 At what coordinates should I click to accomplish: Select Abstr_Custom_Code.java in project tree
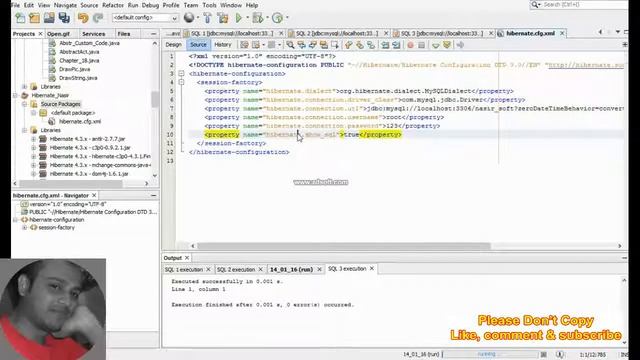(x=89, y=43)
